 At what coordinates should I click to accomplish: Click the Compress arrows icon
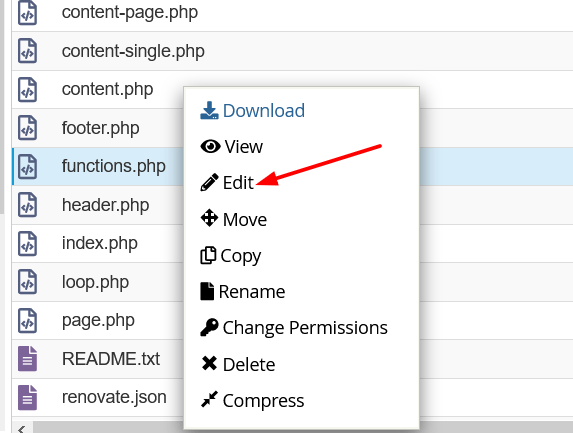pyautogui.click(x=209, y=399)
